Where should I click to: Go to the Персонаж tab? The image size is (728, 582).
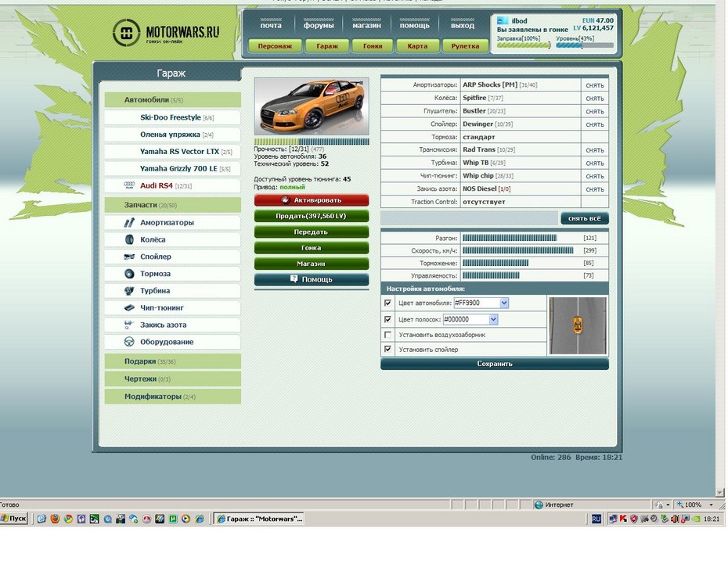(x=276, y=46)
